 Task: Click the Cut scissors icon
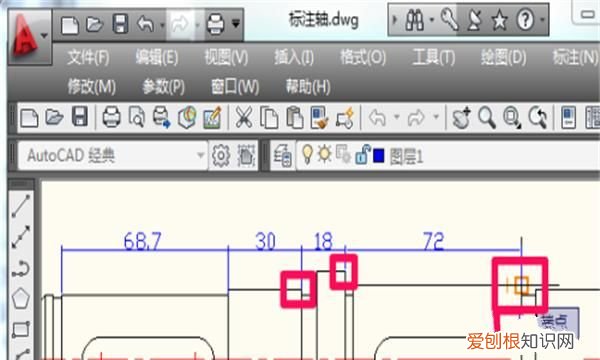[x=243, y=117]
